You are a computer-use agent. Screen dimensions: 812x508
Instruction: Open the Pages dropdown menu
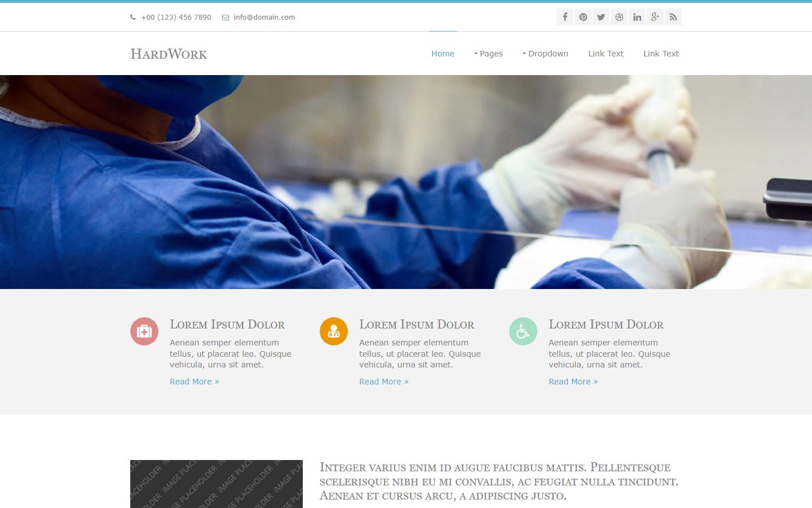click(x=488, y=54)
